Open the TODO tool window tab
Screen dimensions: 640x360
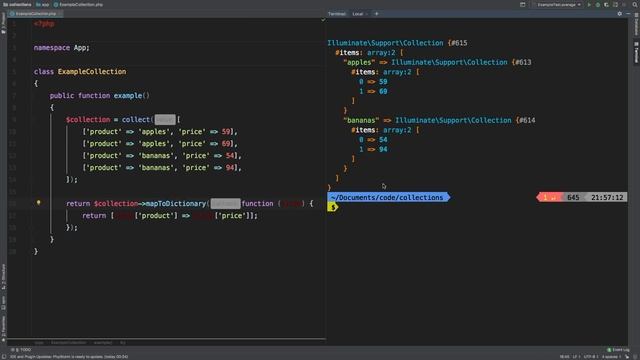point(21,349)
